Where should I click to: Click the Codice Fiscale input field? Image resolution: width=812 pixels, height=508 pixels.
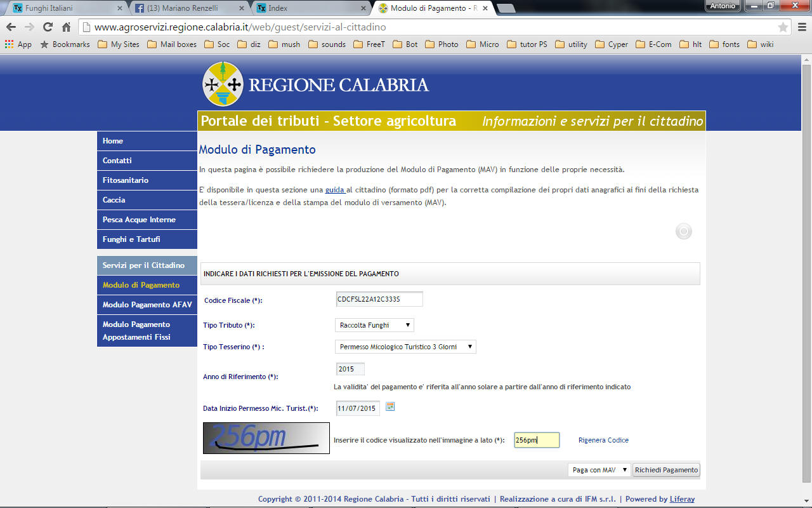pos(379,299)
